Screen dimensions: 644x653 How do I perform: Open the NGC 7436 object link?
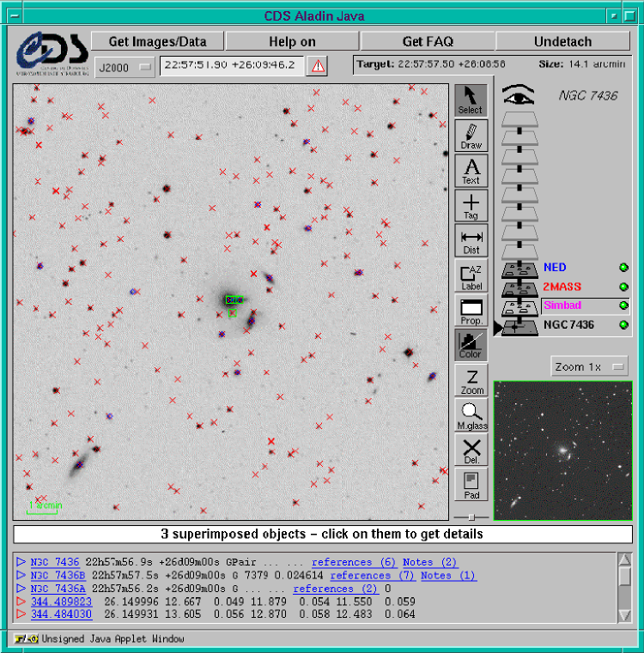[54, 562]
